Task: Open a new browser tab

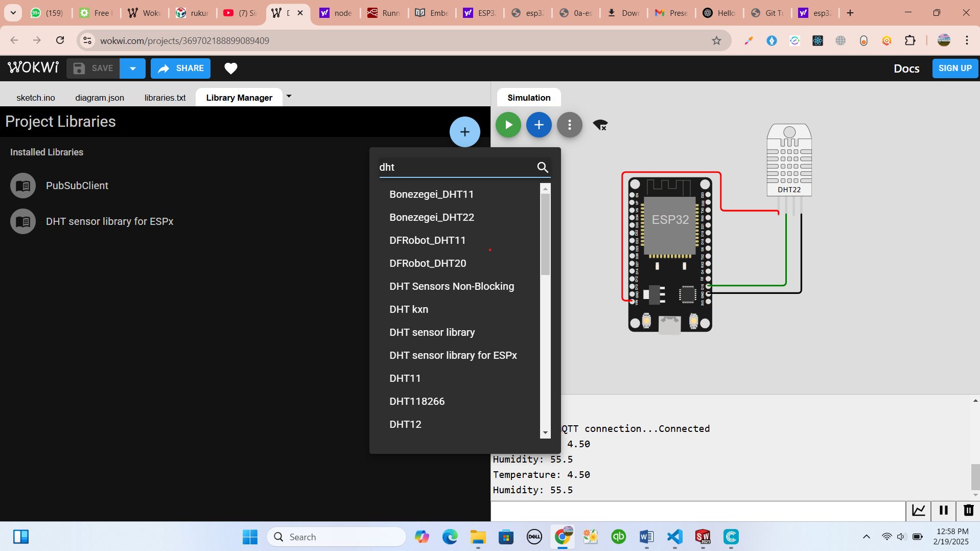Action: tap(850, 13)
